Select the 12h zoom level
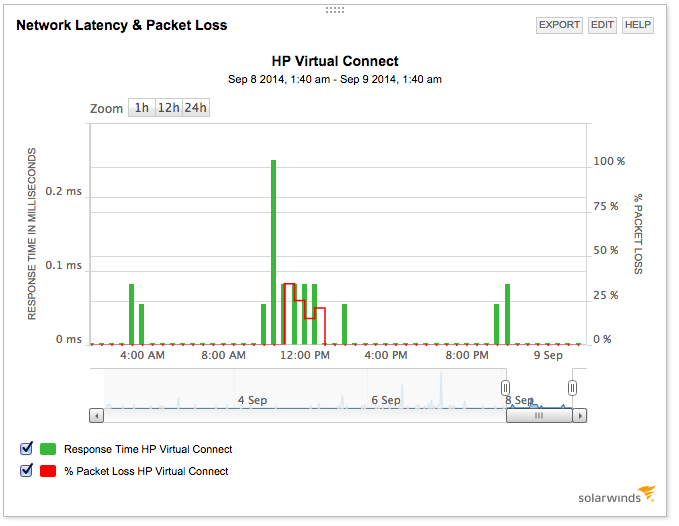 pyautogui.click(x=168, y=108)
